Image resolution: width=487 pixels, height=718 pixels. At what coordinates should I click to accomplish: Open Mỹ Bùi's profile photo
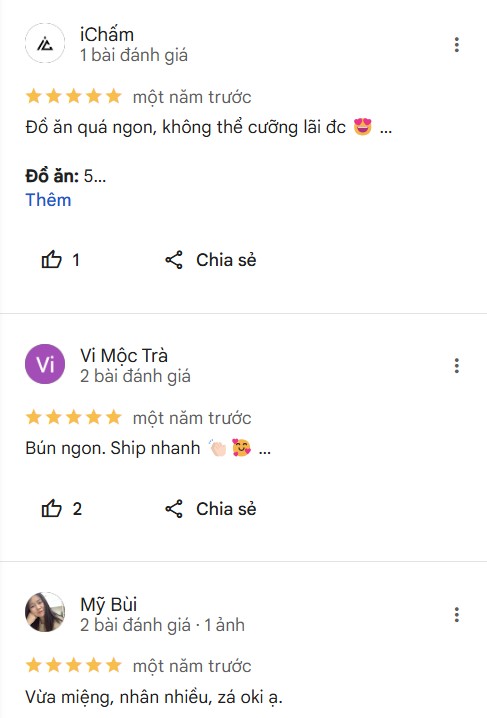[x=45, y=612]
